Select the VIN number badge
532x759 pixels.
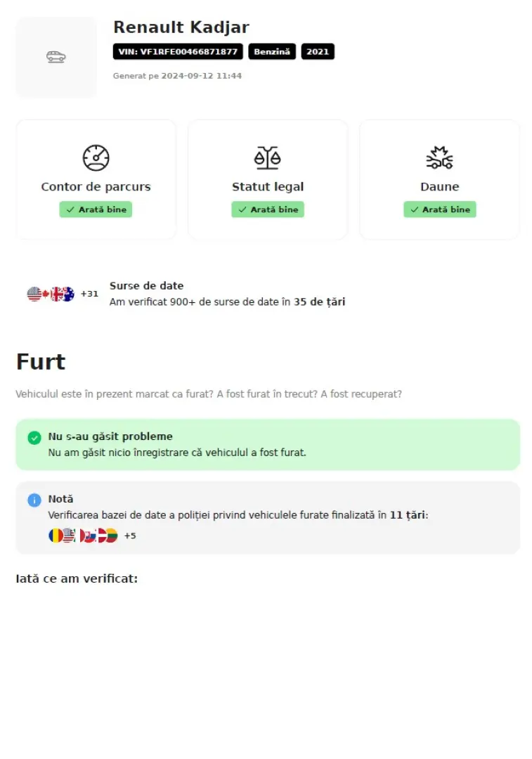[x=178, y=51]
